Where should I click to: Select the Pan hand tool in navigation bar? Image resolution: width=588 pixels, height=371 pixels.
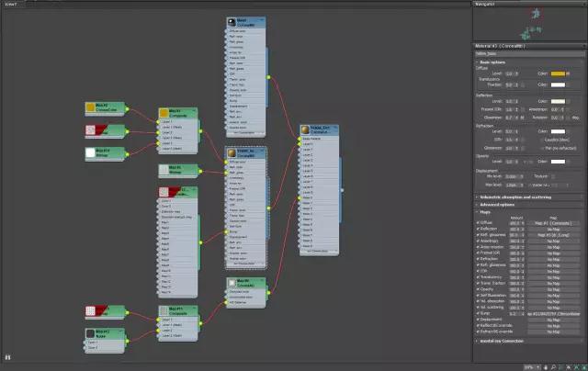coord(546,367)
